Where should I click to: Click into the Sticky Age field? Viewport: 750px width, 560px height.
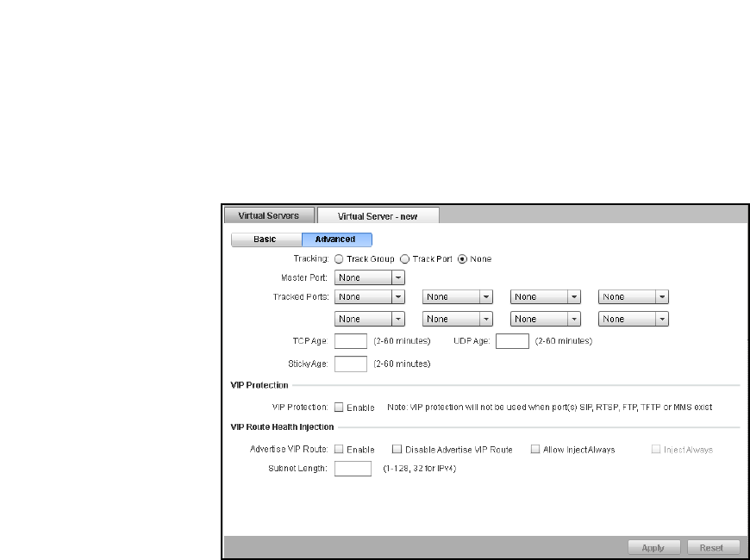350,364
